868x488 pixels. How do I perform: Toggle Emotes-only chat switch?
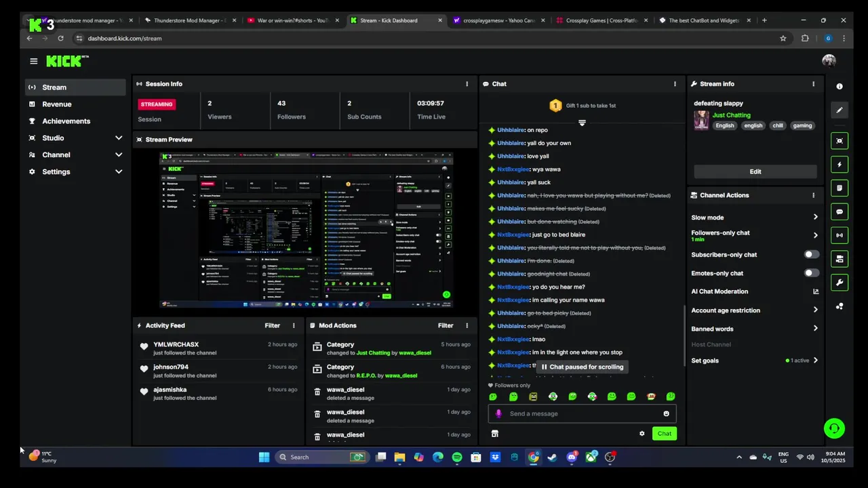[x=811, y=273]
